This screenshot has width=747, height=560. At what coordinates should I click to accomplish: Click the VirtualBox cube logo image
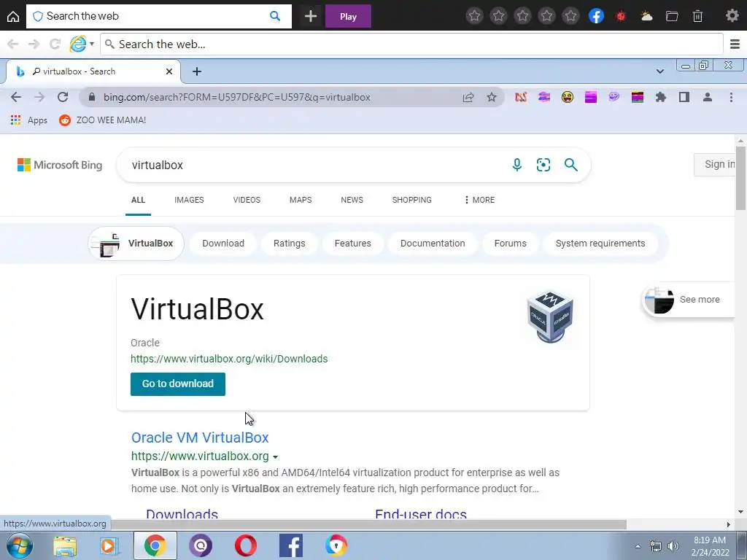tap(550, 316)
